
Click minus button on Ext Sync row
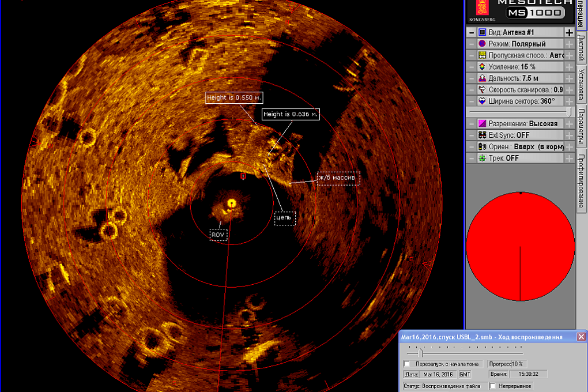click(x=472, y=135)
